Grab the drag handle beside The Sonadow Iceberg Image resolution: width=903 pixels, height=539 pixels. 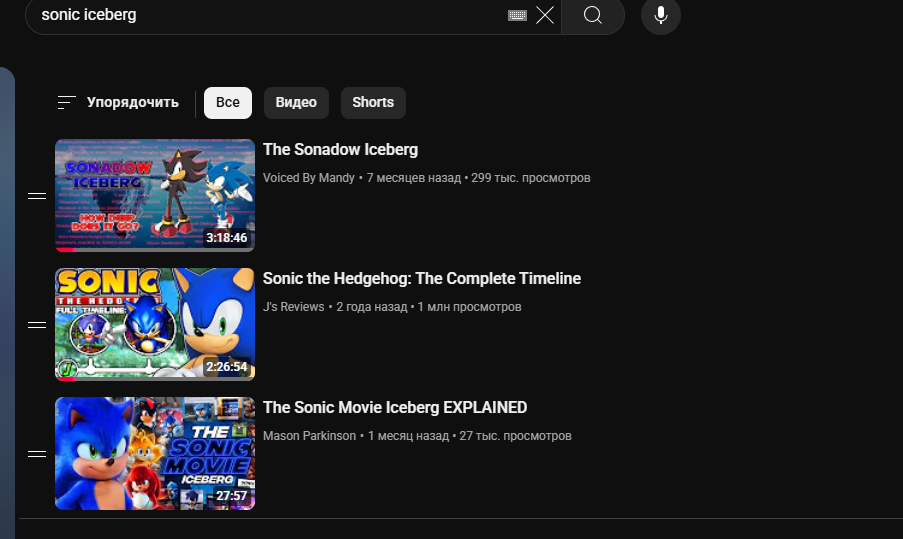tap(37, 196)
